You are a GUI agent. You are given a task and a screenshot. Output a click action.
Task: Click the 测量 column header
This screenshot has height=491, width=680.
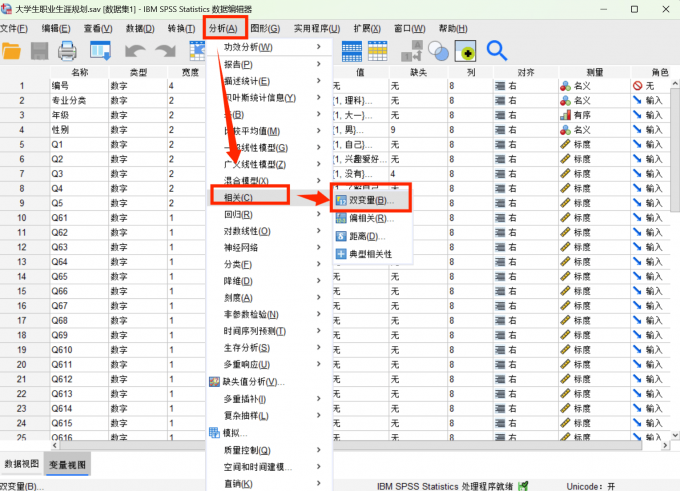595,72
